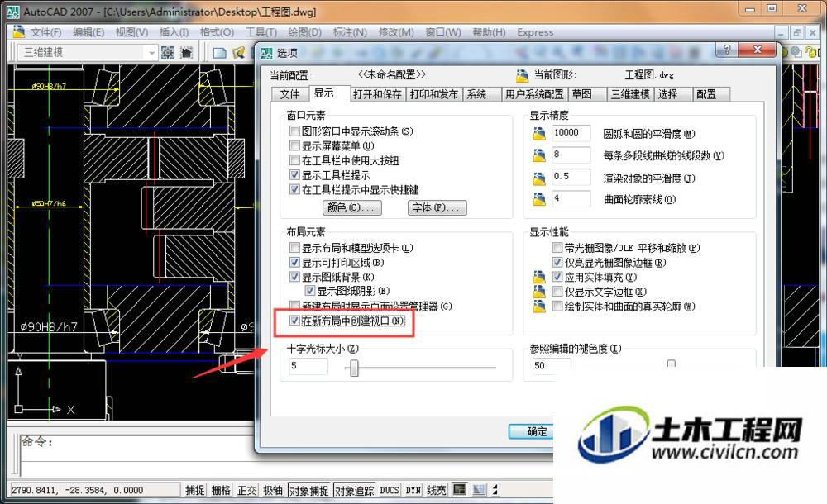Click the 字体(F)... button

(437, 207)
